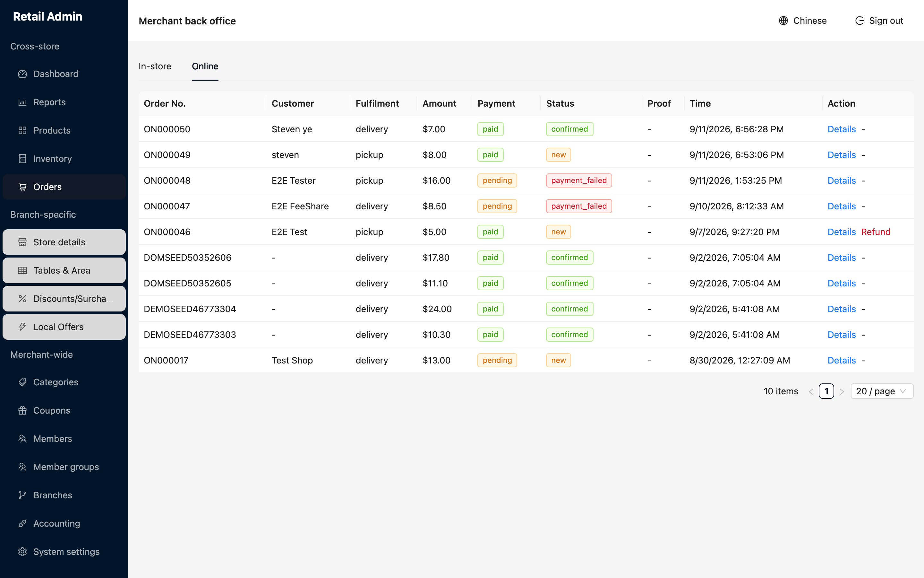Open Reports from the sidebar
The height and width of the screenshot is (578, 924).
(64, 102)
